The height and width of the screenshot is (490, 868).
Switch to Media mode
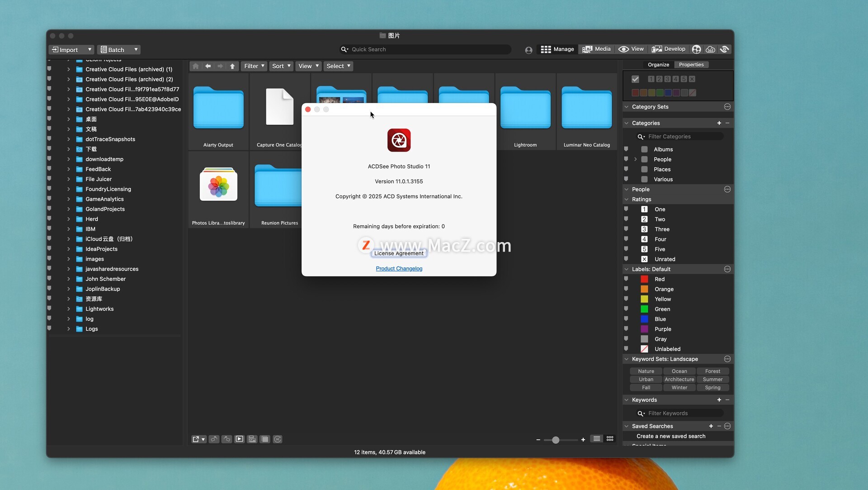click(x=596, y=49)
